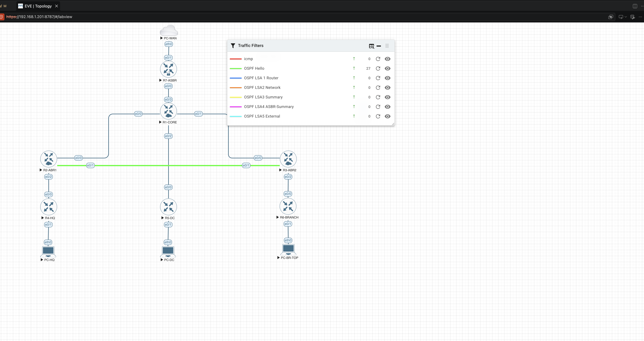Viewport: 644px width, 341px height.
Task: Click the play triangle beside R1-CORE
Action: pos(160,122)
